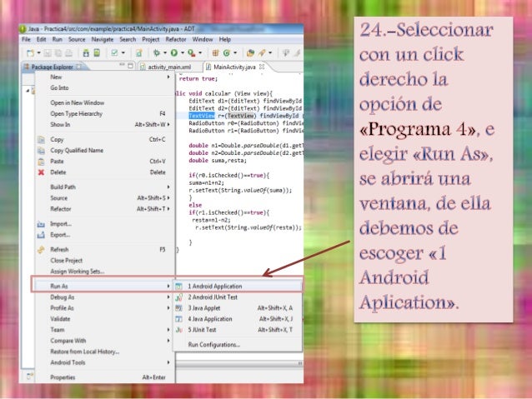Choose Copy Qualified Name
This screenshot has width=532, height=399.
pos(105,150)
